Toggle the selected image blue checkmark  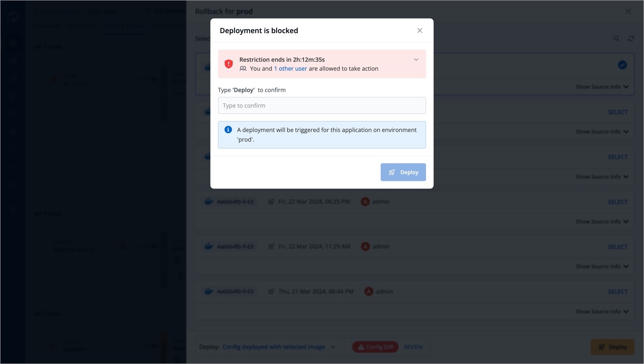tap(622, 65)
